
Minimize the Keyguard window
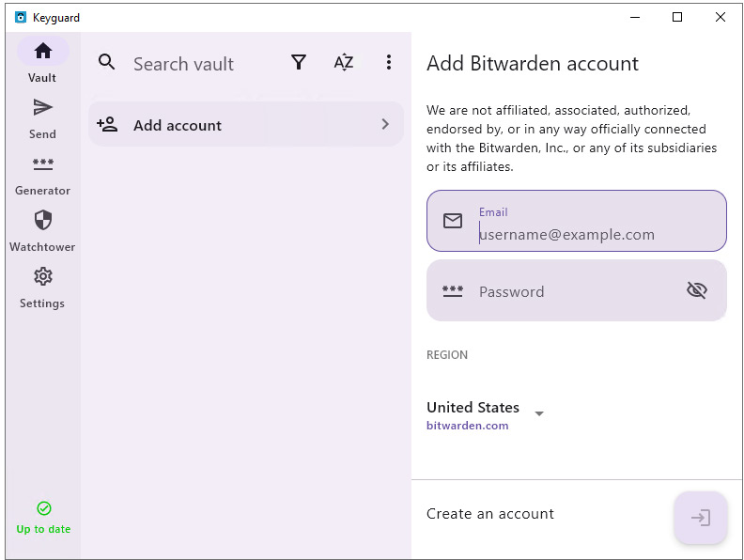[x=635, y=18]
